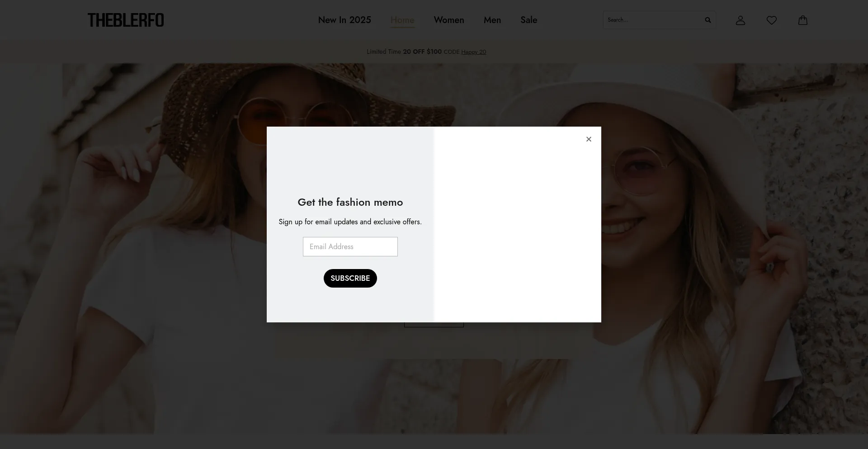Image resolution: width=868 pixels, height=449 pixels.
Task: Open the Women menu
Action: click(448, 20)
